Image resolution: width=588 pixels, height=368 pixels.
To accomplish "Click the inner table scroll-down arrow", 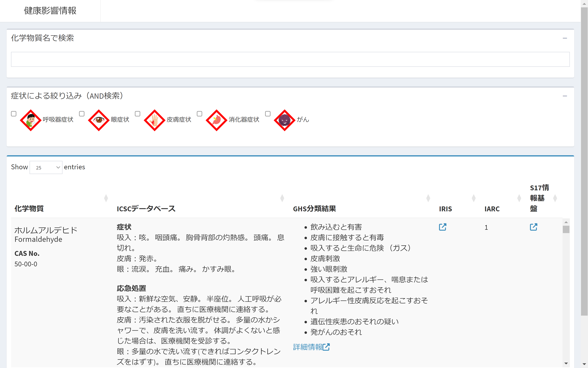I will (x=566, y=363).
